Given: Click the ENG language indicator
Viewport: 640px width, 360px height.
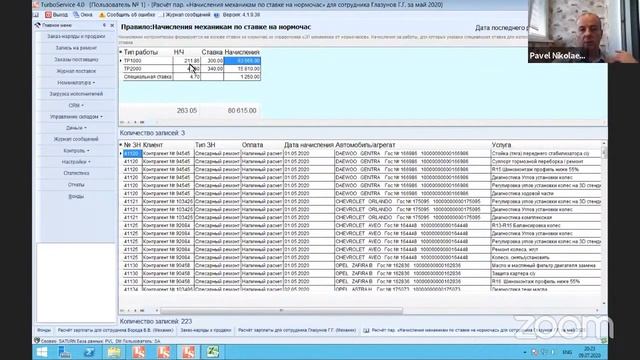Looking at the screenshot, I should coord(567,352).
